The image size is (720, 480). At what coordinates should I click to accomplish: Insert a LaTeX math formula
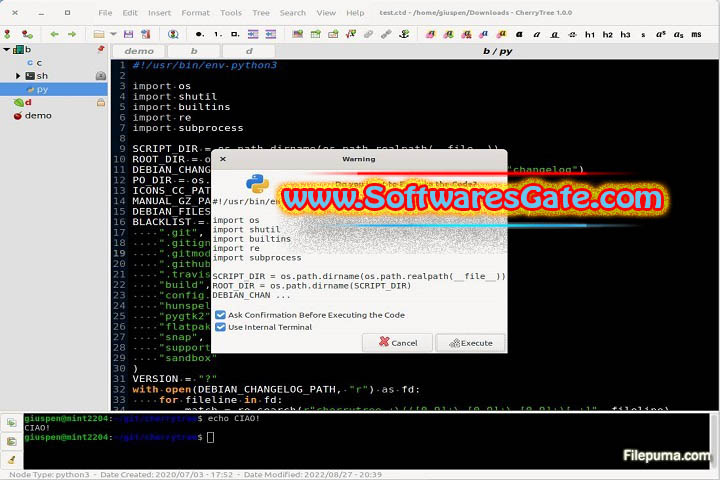pos(351,34)
